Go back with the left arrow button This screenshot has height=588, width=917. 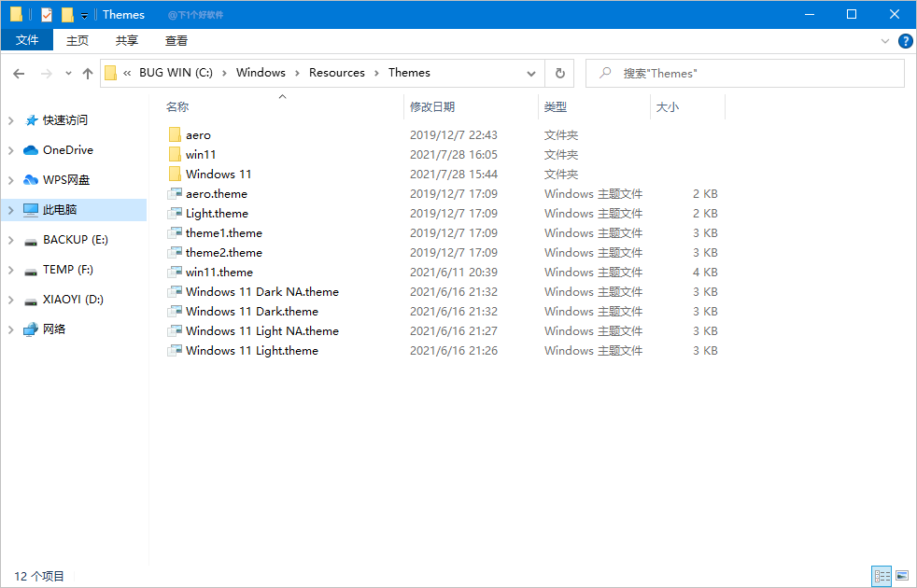point(19,74)
